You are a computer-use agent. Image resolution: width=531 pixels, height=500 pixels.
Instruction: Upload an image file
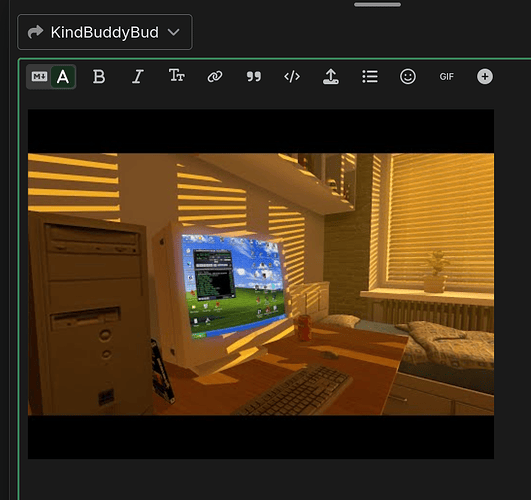pos(331,77)
